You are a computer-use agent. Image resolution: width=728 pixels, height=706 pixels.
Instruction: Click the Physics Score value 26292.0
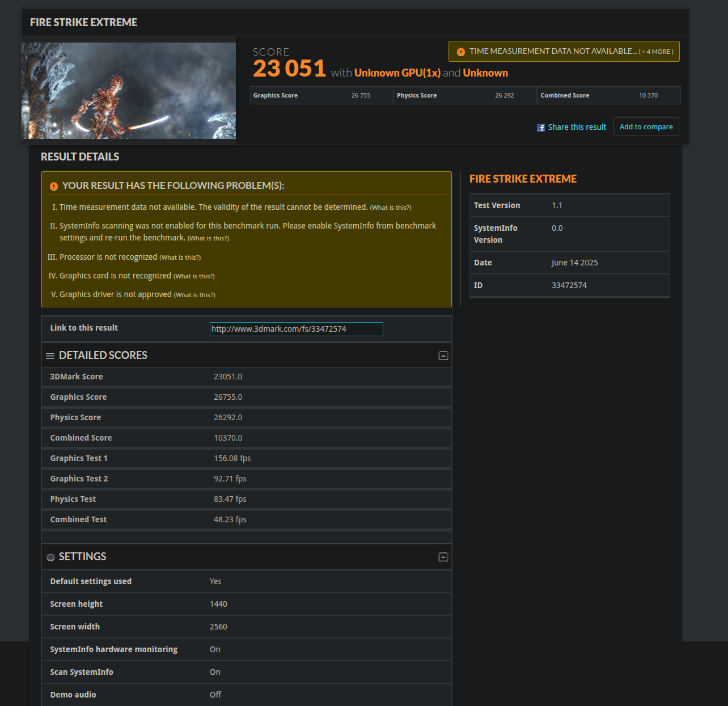pyautogui.click(x=228, y=417)
